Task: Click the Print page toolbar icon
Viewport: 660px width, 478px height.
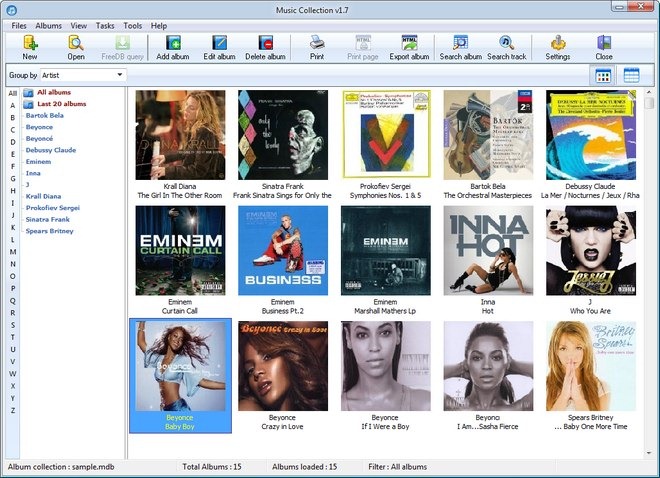Action: pos(363,47)
